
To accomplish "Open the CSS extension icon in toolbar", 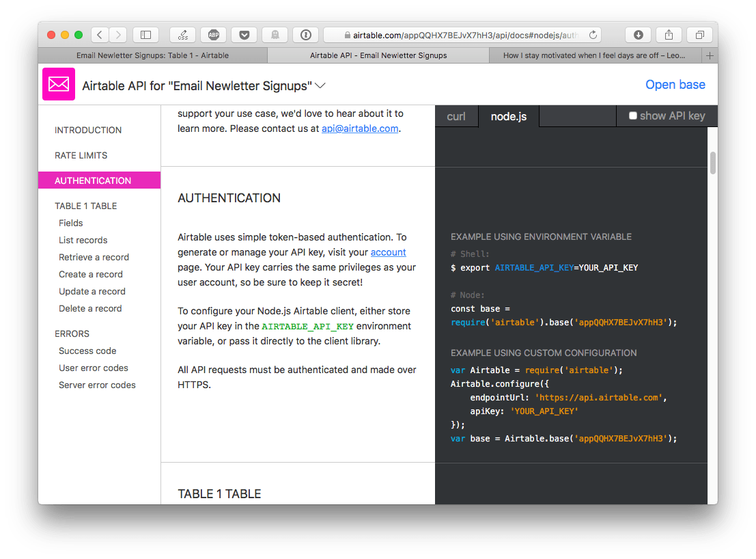I will tap(183, 35).
